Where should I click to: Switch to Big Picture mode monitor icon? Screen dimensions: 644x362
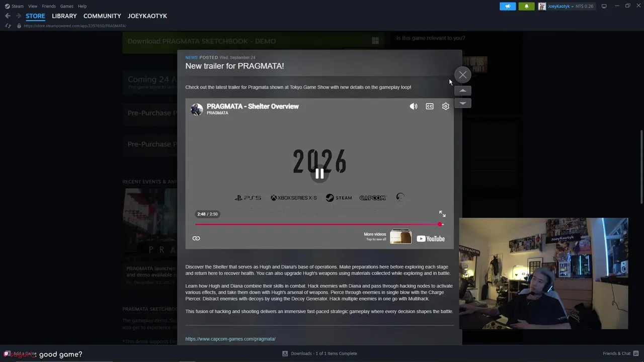(x=604, y=6)
